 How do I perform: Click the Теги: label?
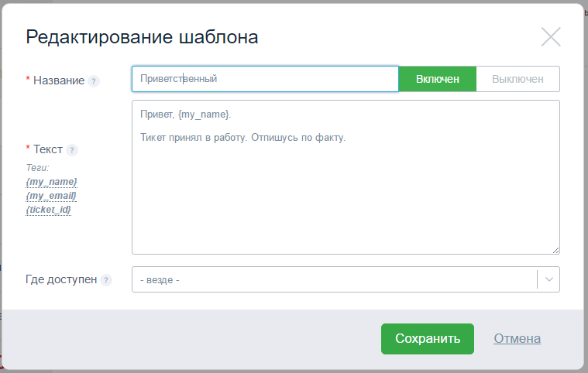coord(37,168)
